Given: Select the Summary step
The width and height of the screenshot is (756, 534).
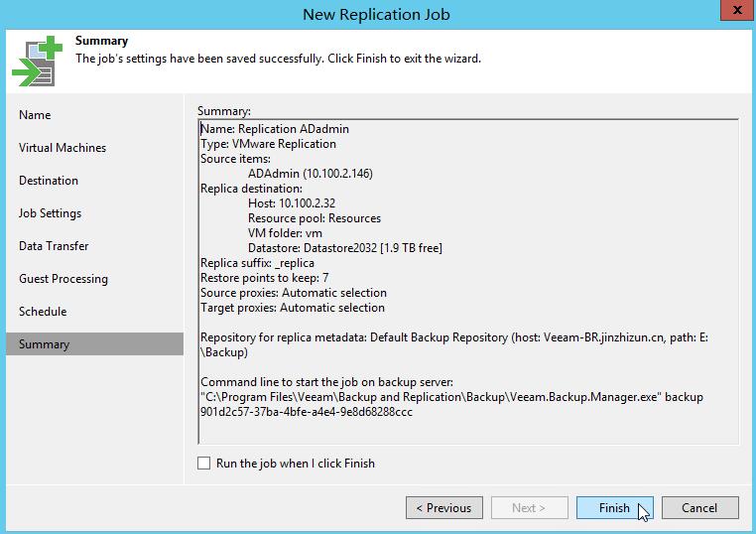Looking at the screenshot, I should (x=94, y=344).
